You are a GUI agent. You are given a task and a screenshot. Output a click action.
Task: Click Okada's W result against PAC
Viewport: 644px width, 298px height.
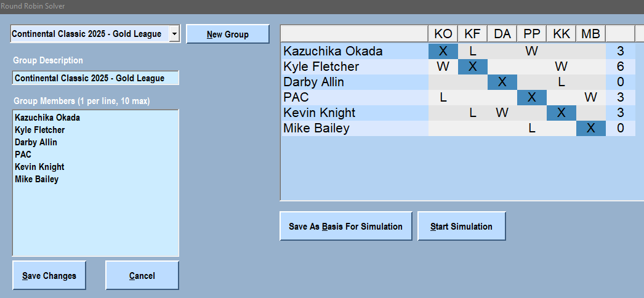pyautogui.click(x=531, y=51)
